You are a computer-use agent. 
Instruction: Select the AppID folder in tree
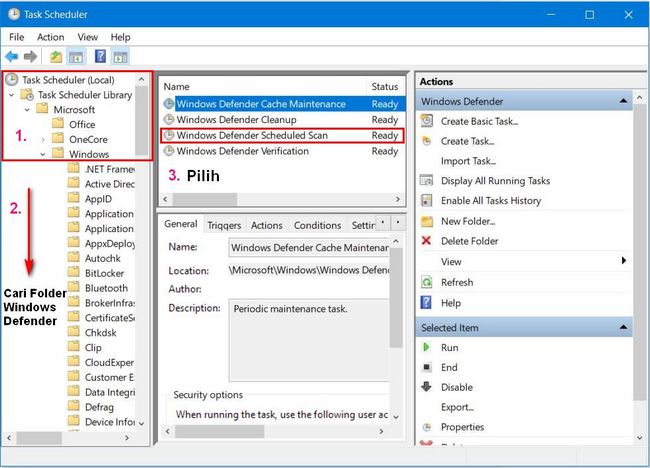[x=98, y=199]
